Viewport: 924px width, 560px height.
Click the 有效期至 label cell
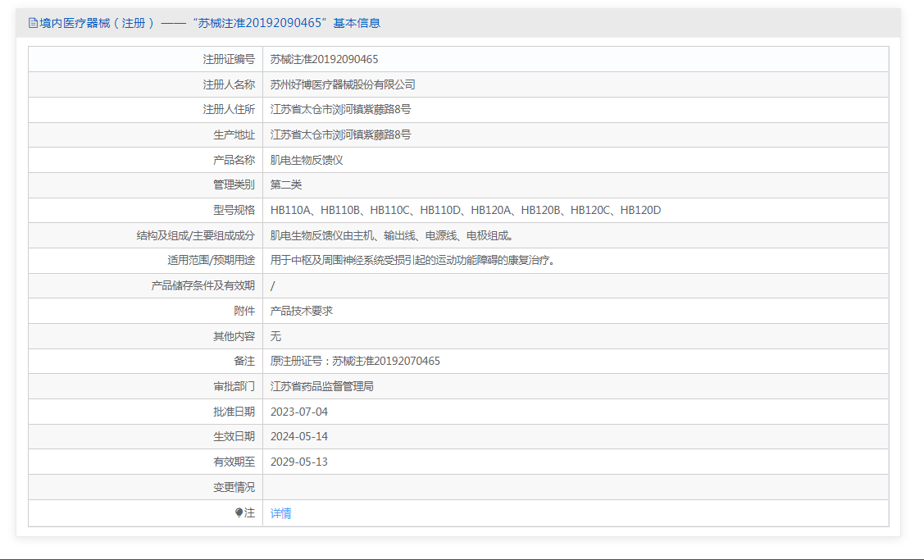[146, 462]
